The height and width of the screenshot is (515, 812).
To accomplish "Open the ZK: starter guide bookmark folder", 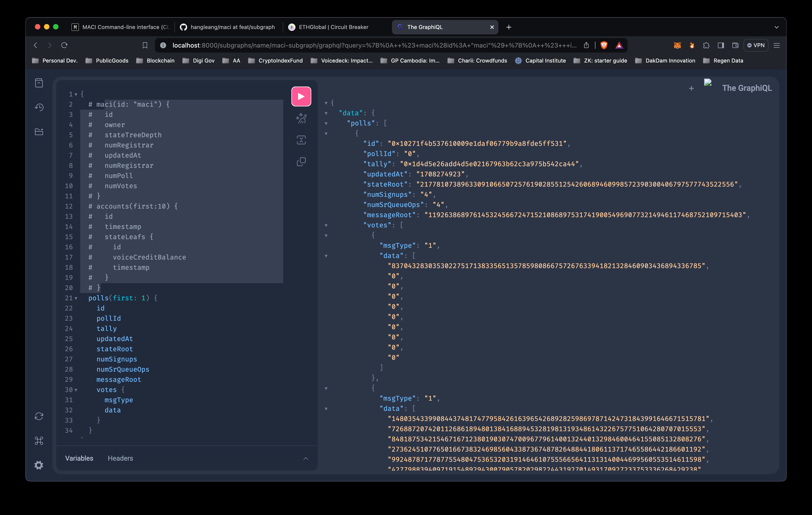I will [601, 61].
